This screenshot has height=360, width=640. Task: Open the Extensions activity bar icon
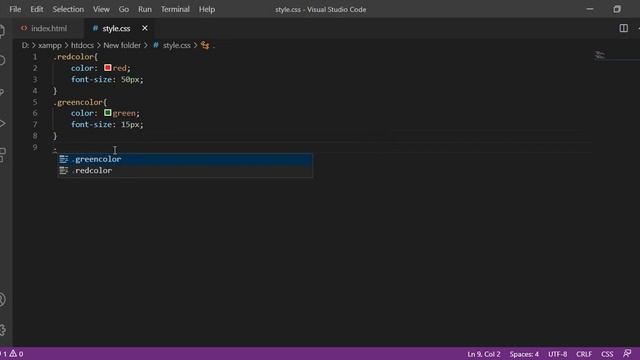[x=2, y=155]
